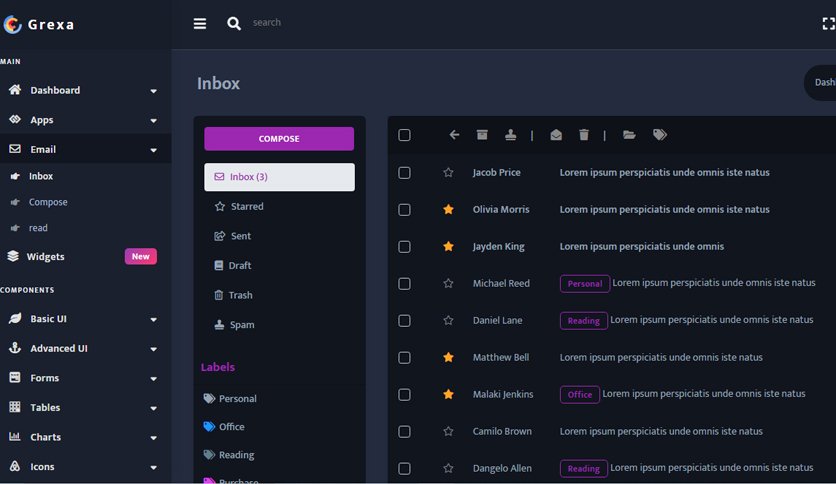
Task: Check the Matthew Bell email checkbox
Action: pyautogui.click(x=404, y=358)
